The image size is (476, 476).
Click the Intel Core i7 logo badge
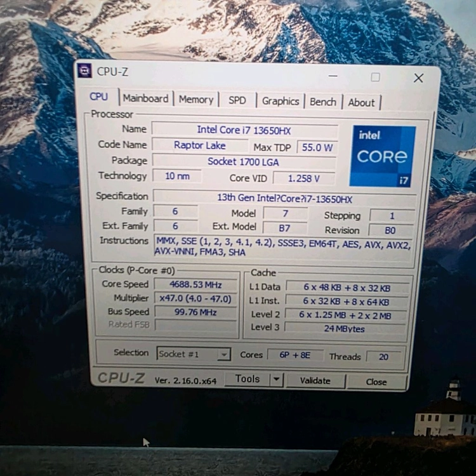pyautogui.click(x=382, y=156)
